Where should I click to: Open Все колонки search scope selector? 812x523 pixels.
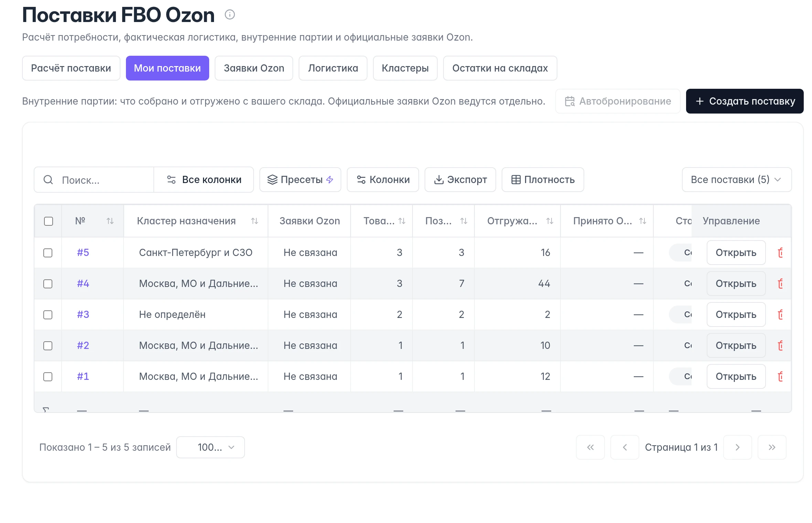(204, 180)
